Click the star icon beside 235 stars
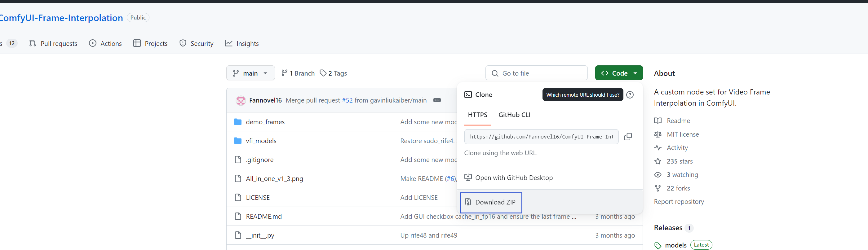The image size is (868, 250). (x=658, y=161)
